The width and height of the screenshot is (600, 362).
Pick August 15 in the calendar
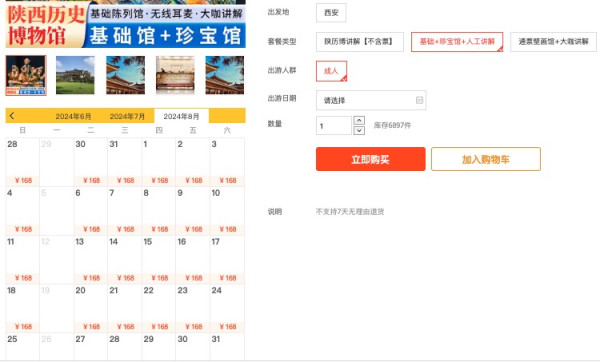point(159,260)
